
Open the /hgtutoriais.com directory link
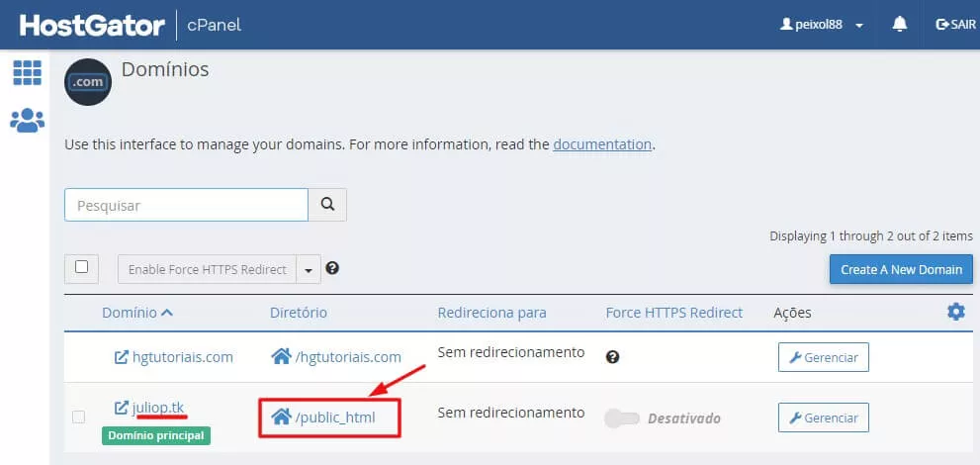click(x=348, y=357)
